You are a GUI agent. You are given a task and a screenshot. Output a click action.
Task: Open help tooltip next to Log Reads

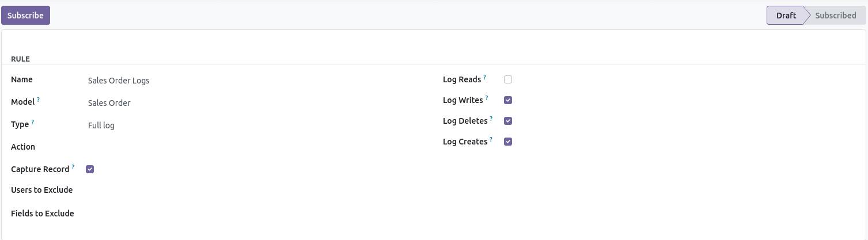click(x=485, y=77)
